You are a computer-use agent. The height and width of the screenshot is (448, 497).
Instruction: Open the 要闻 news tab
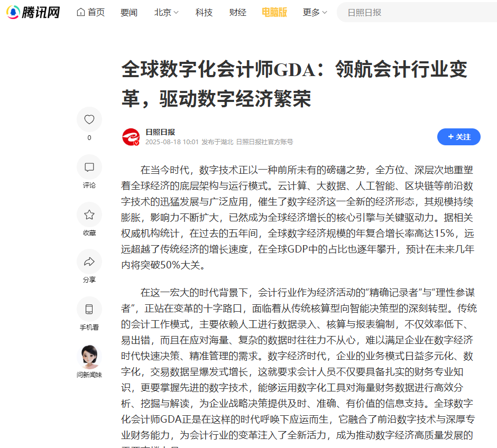click(128, 12)
